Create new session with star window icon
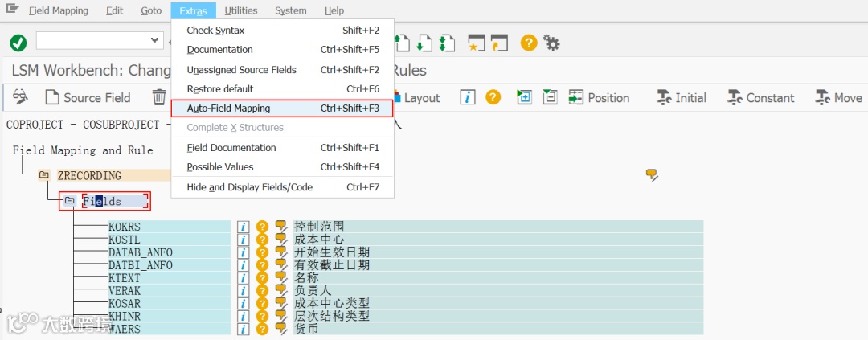The width and height of the screenshot is (868, 340). point(477,43)
